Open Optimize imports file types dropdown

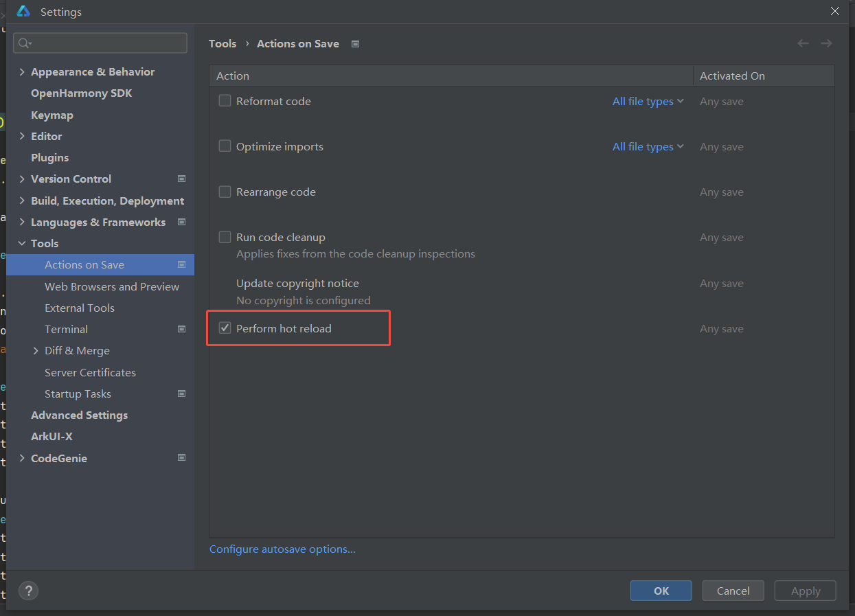(648, 146)
